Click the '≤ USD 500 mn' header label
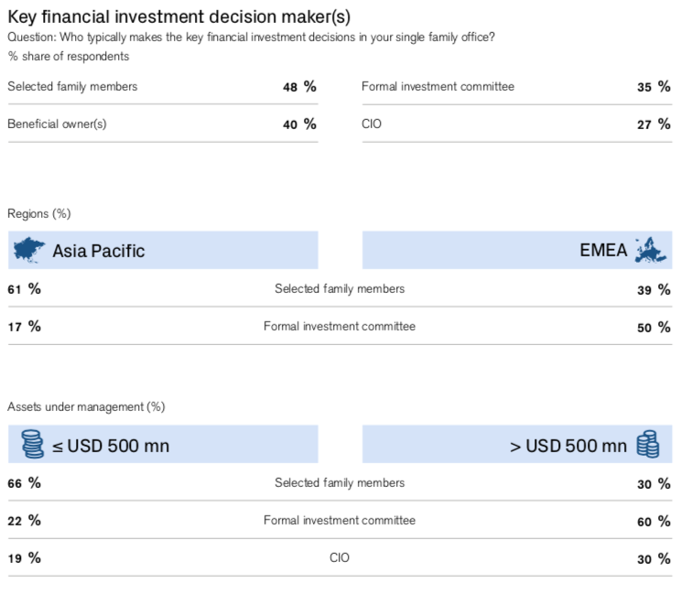Image resolution: width=681 pixels, height=616 pixels. 110,447
